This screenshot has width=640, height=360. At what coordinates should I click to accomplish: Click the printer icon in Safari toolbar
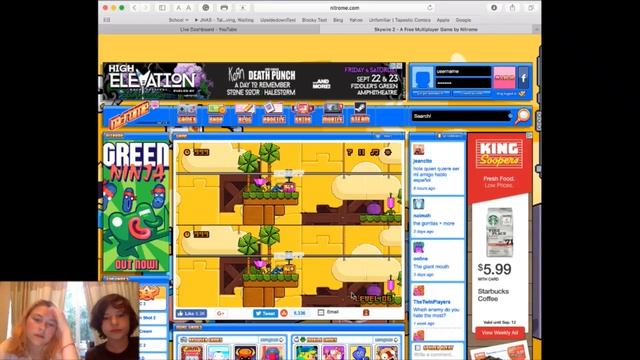[224, 8]
